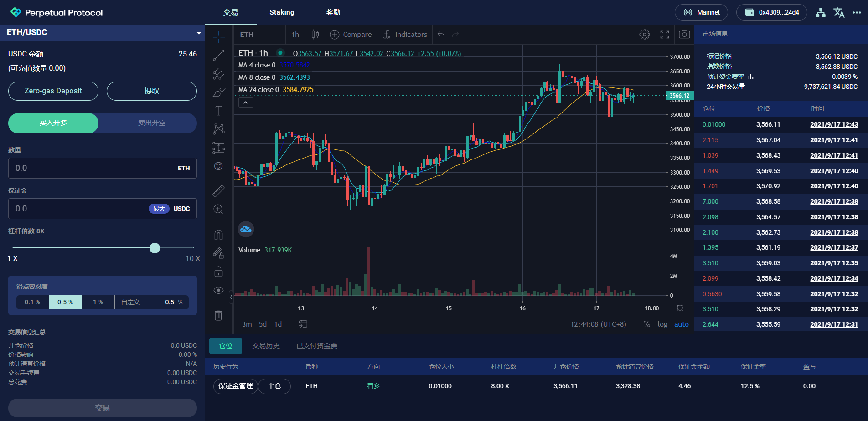Screen dimensions: 868x421
Task: Enter fullscreen chart mode
Action: (x=664, y=35)
